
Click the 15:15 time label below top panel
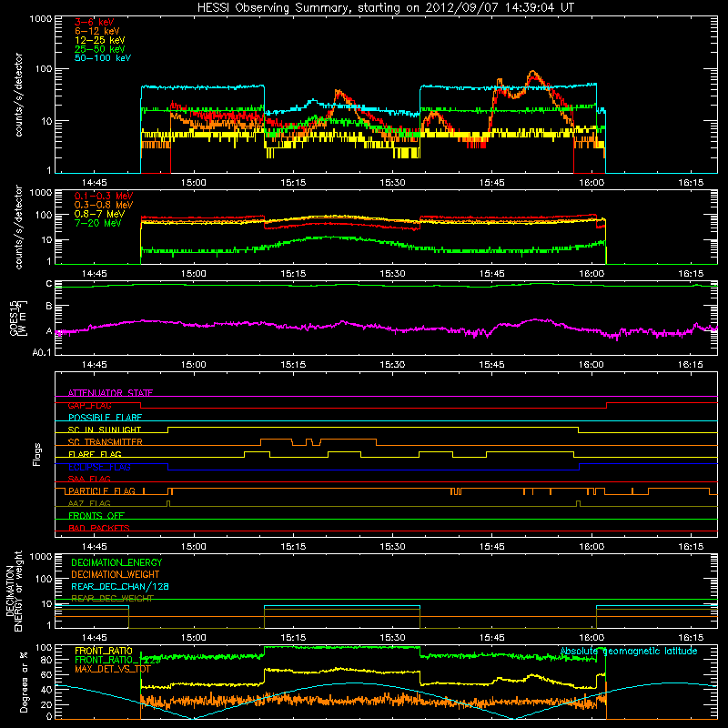coord(293,183)
